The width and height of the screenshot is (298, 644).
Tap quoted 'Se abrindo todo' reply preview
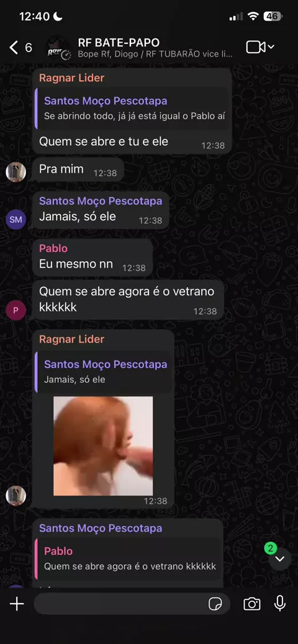click(x=132, y=109)
